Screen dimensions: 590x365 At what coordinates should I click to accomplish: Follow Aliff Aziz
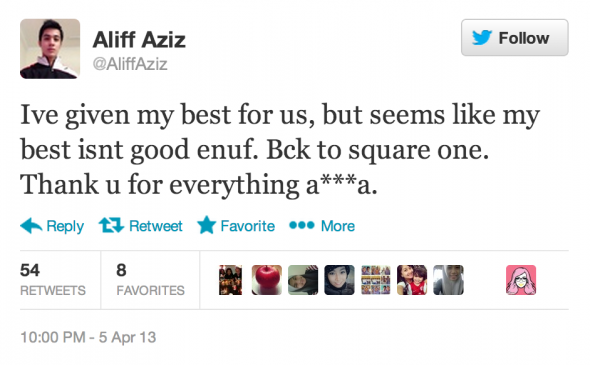click(515, 38)
